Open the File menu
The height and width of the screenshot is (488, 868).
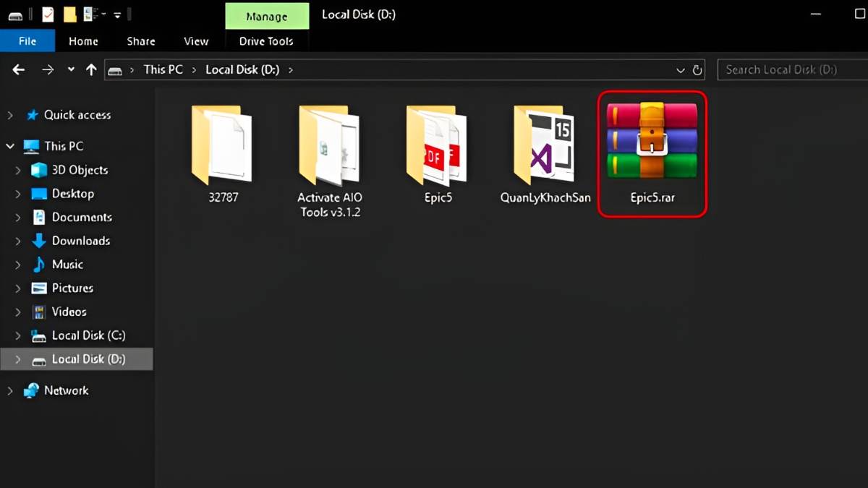pos(27,41)
